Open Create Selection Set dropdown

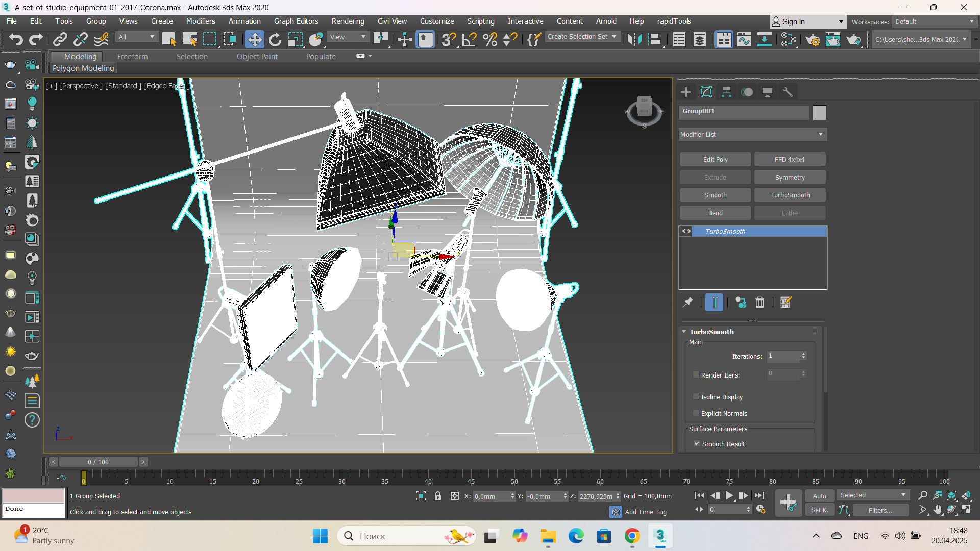(x=582, y=37)
